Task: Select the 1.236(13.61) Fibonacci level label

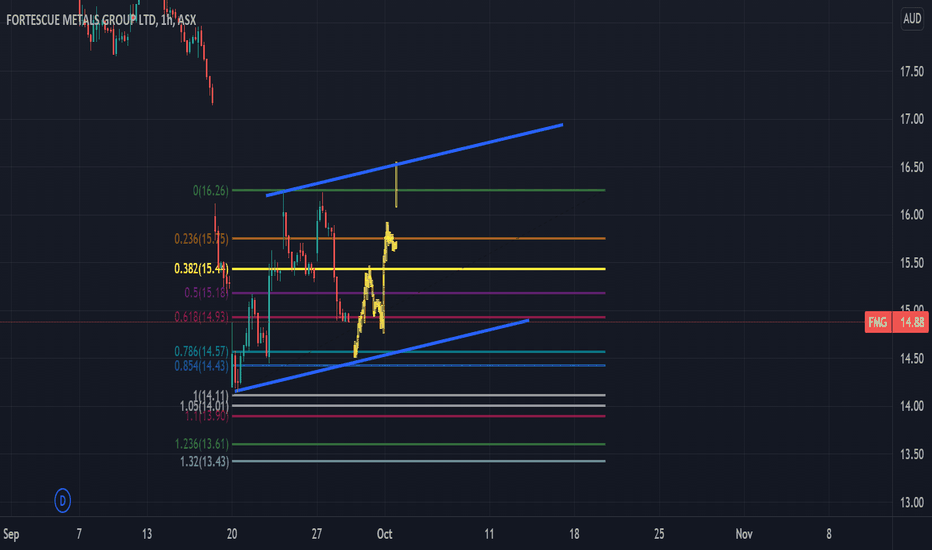Action: 201,444
